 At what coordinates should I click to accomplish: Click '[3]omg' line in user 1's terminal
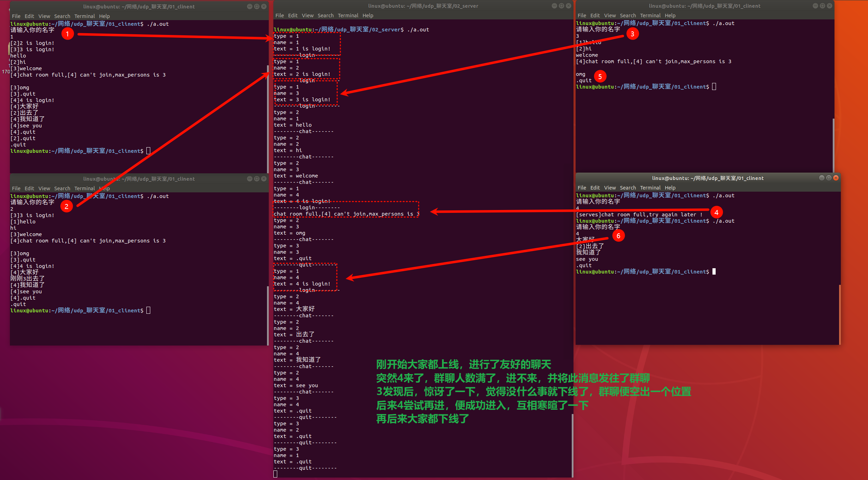[x=20, y=88]
